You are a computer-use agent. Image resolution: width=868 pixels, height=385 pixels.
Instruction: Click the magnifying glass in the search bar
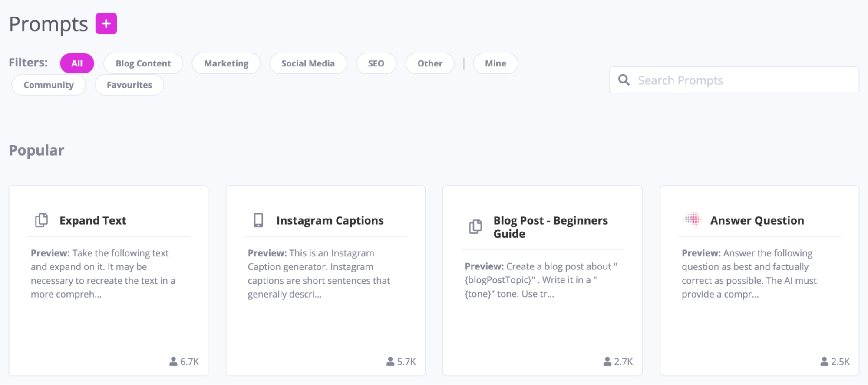(624, 80)
